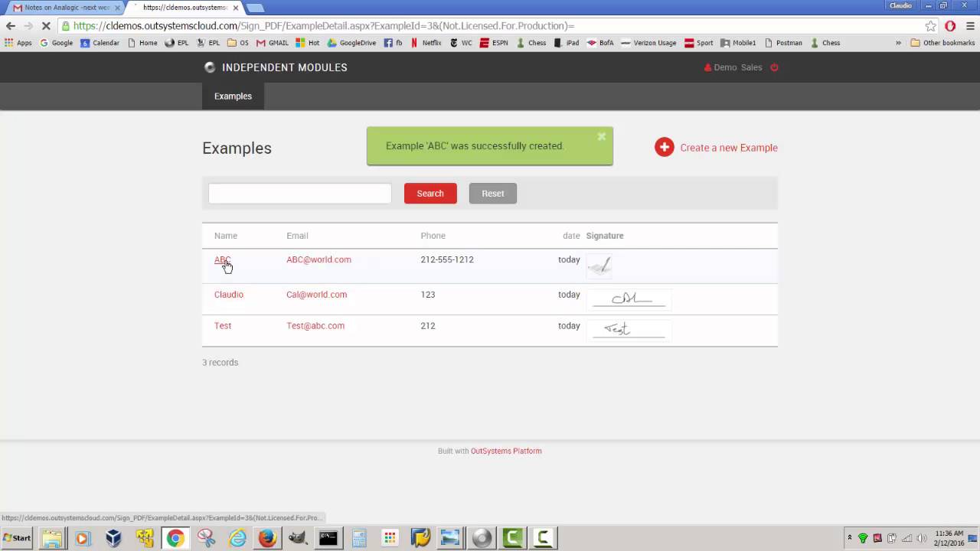Image resolution: width=980 pixels, height=551 pixels.
Task: Dismiss the success message with the X
Action: (x=602, y=137)
